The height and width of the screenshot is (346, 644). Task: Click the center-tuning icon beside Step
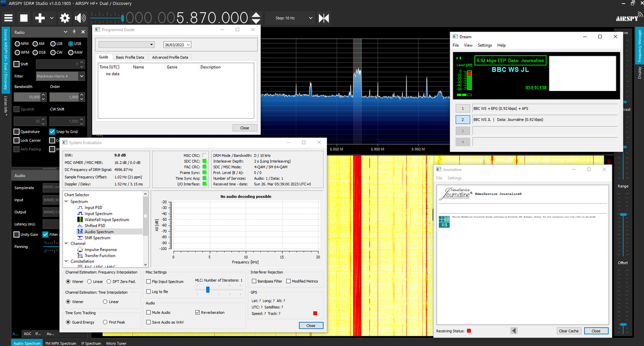(x=324, y=19)
